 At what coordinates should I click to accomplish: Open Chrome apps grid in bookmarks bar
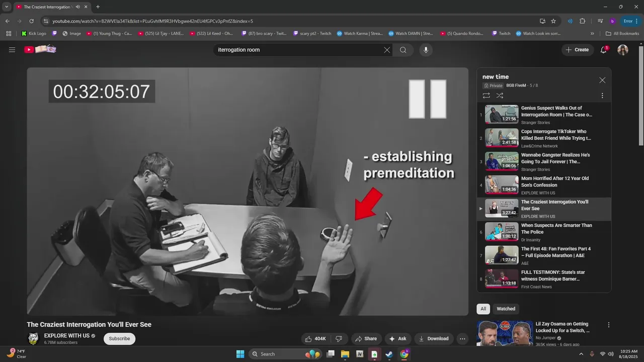coord(9,34)
